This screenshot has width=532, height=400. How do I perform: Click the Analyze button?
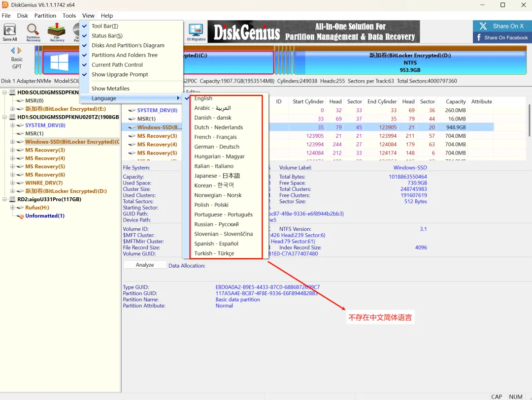[145, 265]
